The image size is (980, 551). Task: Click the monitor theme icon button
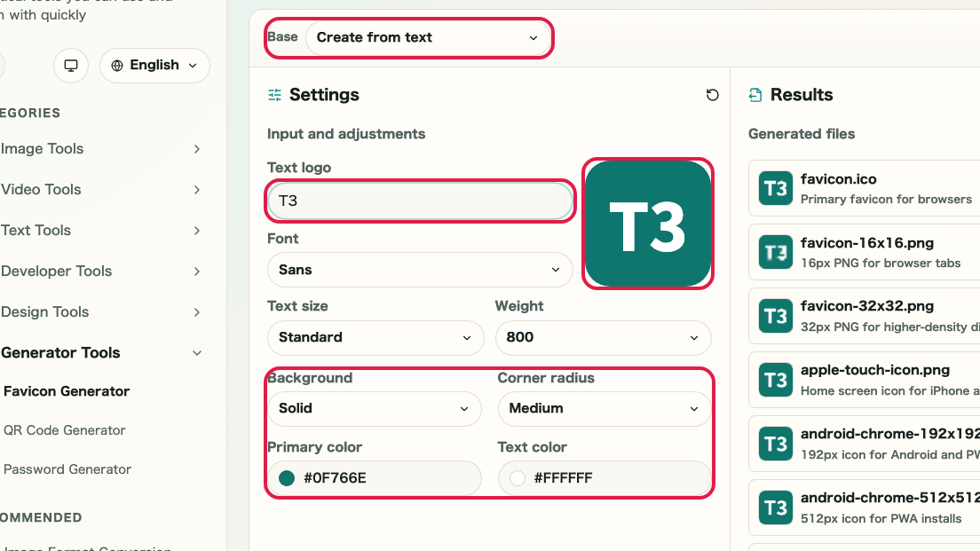coord(71,66)
